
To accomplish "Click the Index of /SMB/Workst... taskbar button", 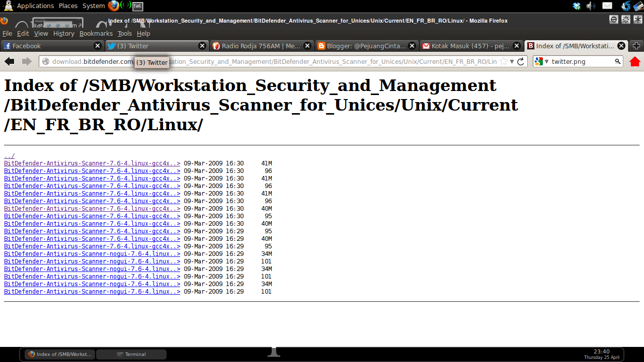I will click(60, 354).
